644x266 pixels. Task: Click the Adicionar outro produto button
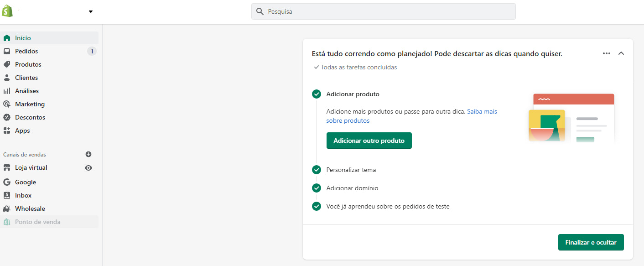(x=369, y=140)
